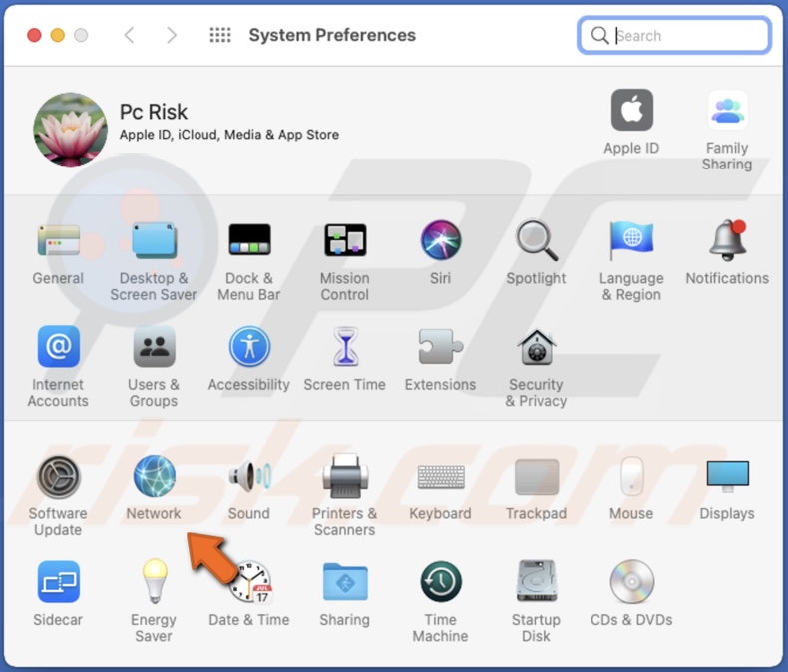
Task: Open the Siri preferences pane
Action: click(x=441, y=240)
